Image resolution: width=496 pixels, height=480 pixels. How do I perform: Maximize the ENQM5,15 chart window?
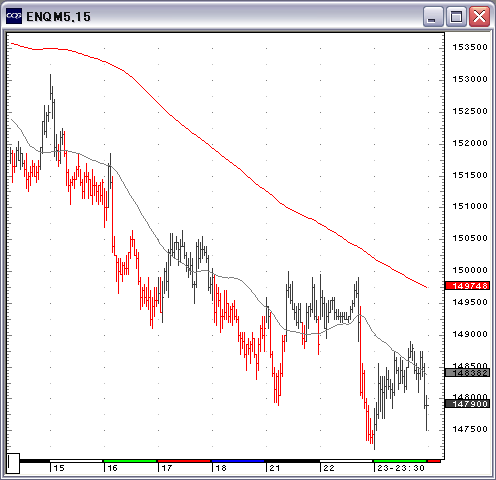456,16
